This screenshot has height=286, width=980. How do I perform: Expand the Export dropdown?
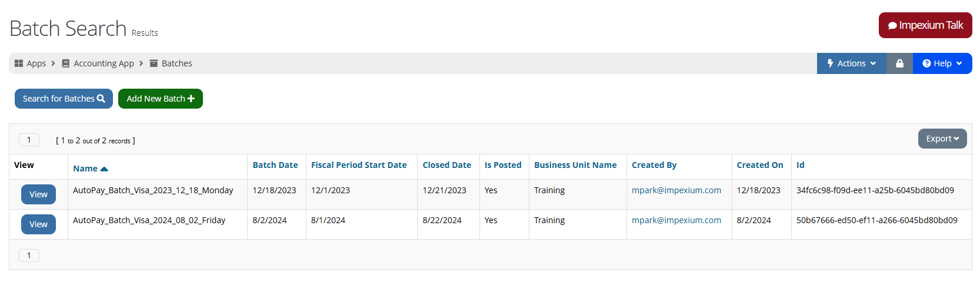pyautogui.click(x=942, y=139)
